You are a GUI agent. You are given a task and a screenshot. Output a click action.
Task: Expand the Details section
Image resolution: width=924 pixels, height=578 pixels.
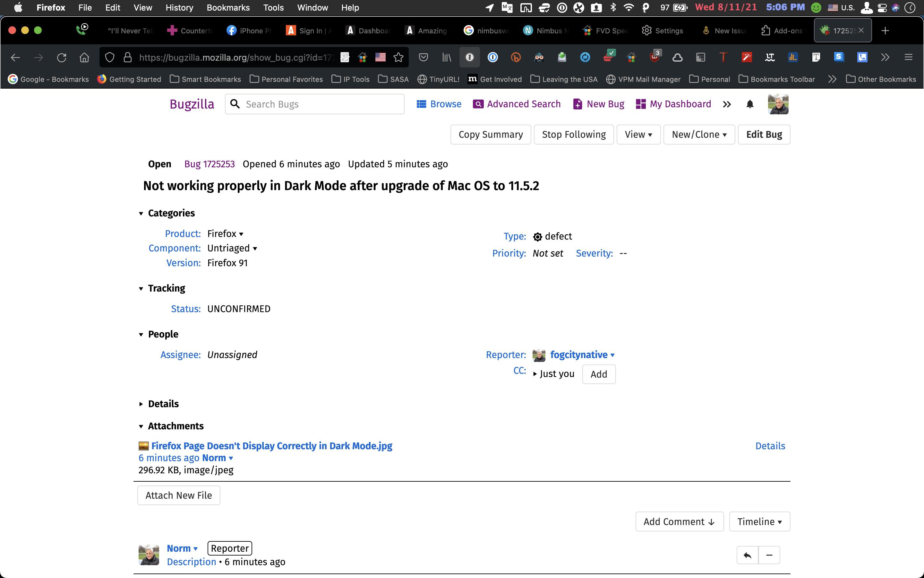(x=141, y=404)
